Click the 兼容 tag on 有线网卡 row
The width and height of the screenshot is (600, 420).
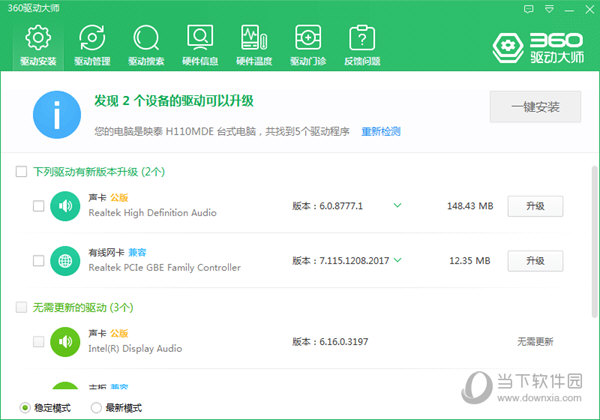(137, 252)
